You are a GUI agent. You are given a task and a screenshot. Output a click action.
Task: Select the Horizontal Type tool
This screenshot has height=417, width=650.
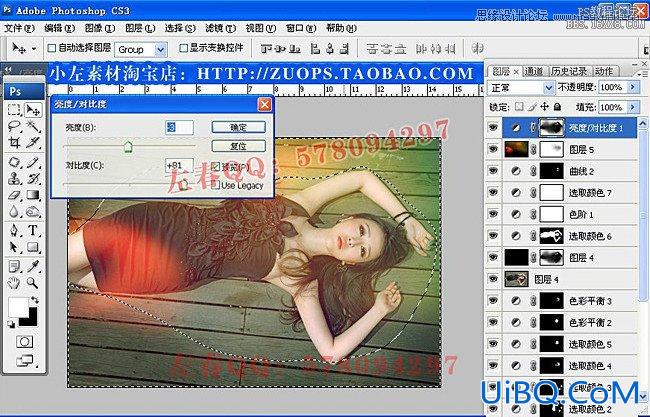[33, 230]
